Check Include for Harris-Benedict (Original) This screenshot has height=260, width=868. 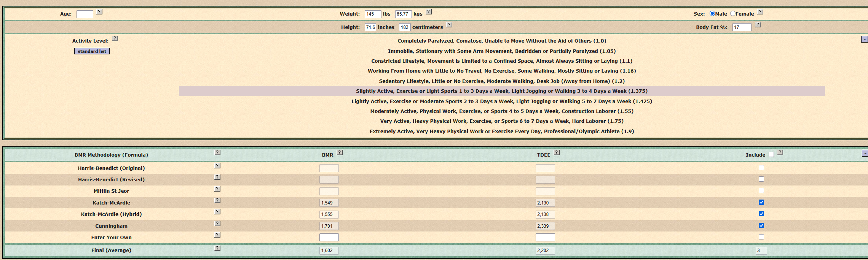pyautogui.click(x=761, y=168)
